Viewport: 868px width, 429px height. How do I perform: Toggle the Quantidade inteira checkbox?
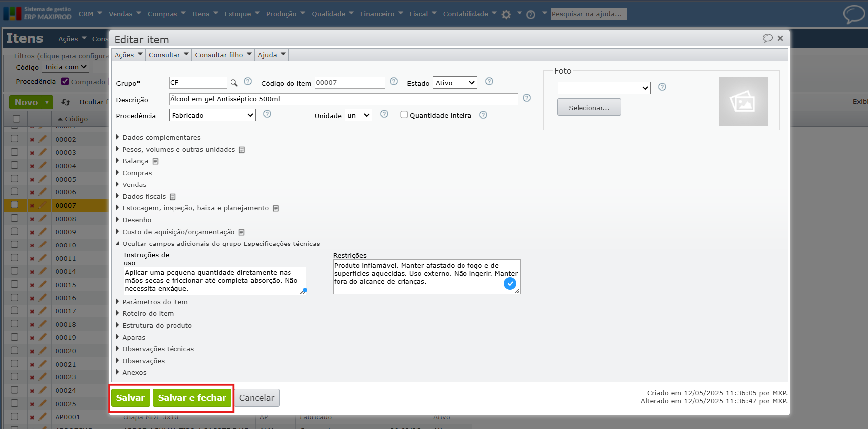coord(404,115)
